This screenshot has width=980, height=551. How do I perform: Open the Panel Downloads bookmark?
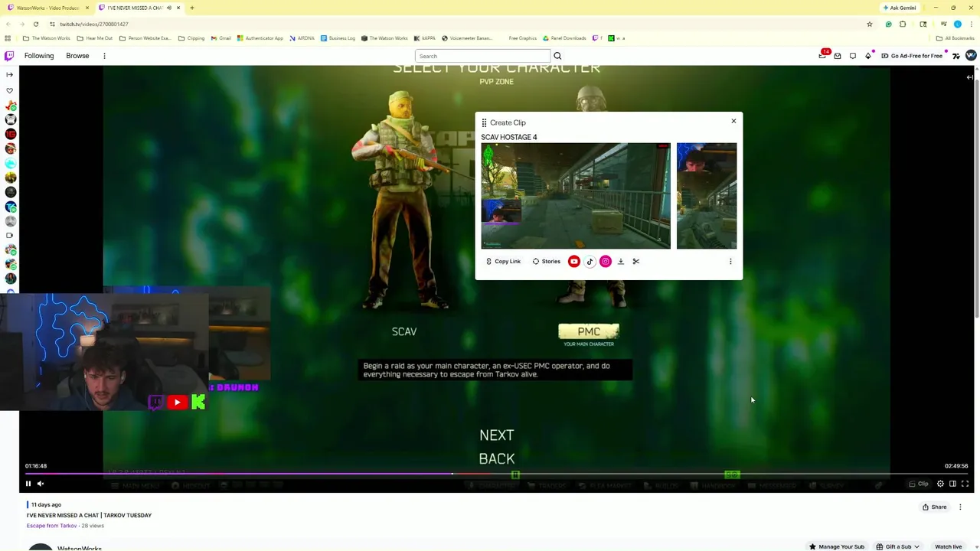point(565,38)
